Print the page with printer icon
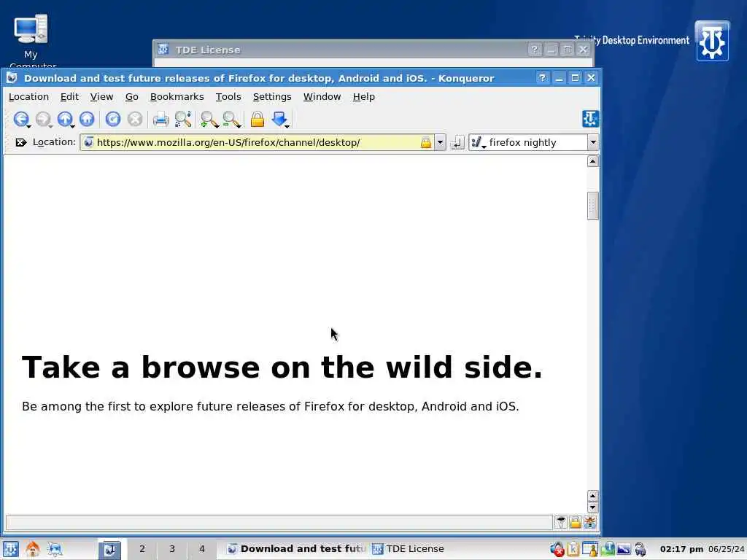The height and width of the screenshot is (560, 747). coord(160,119)
